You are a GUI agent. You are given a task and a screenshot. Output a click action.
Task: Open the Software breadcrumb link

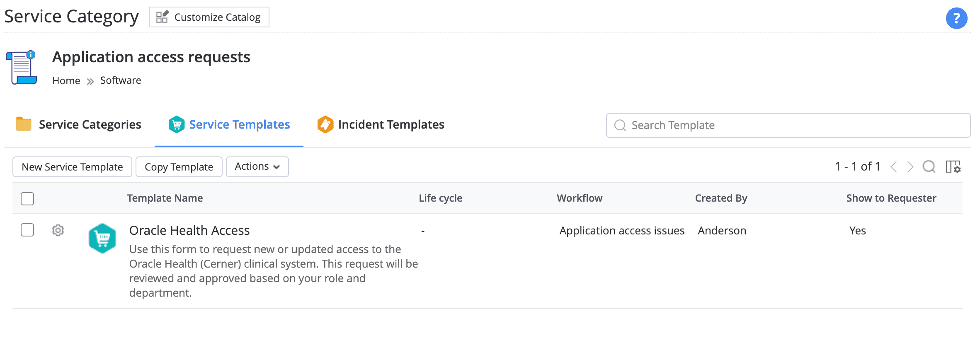(x=121, y=80)
